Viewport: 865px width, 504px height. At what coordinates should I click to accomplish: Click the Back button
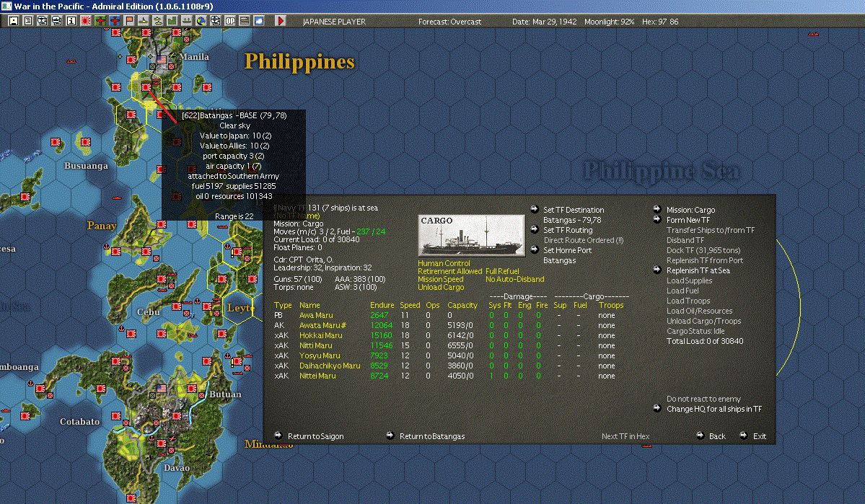(x=717, y=436)
